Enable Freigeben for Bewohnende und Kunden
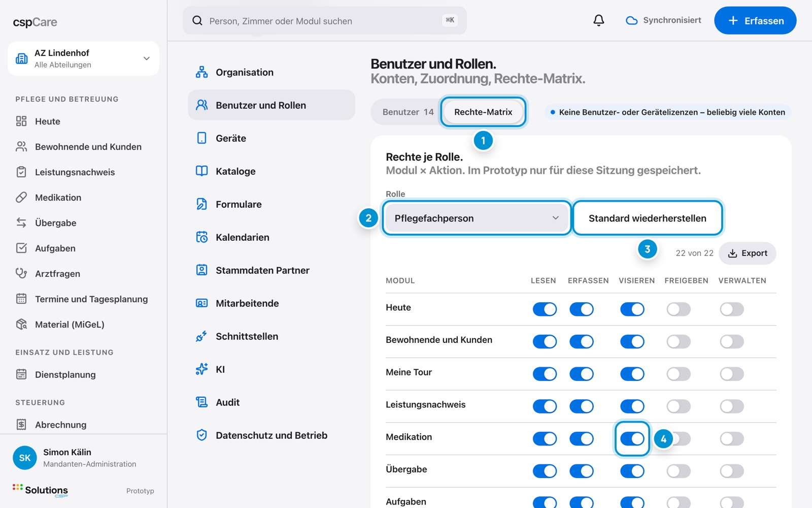 [x=679, y=342]
